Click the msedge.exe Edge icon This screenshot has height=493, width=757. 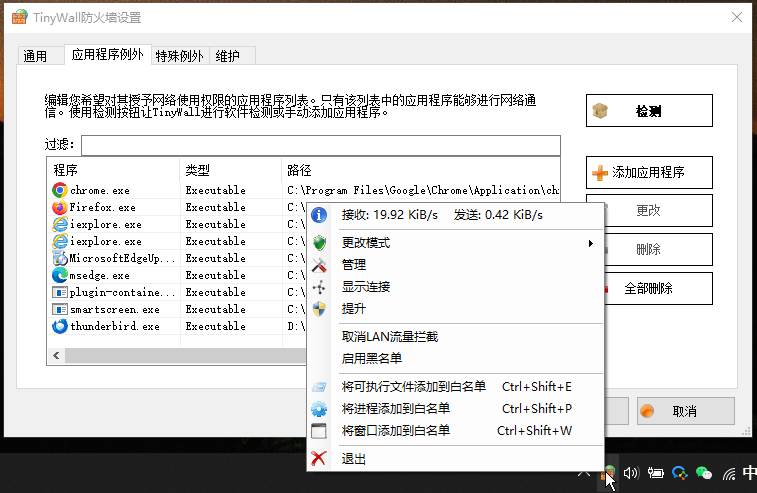(x=60, y=275)
